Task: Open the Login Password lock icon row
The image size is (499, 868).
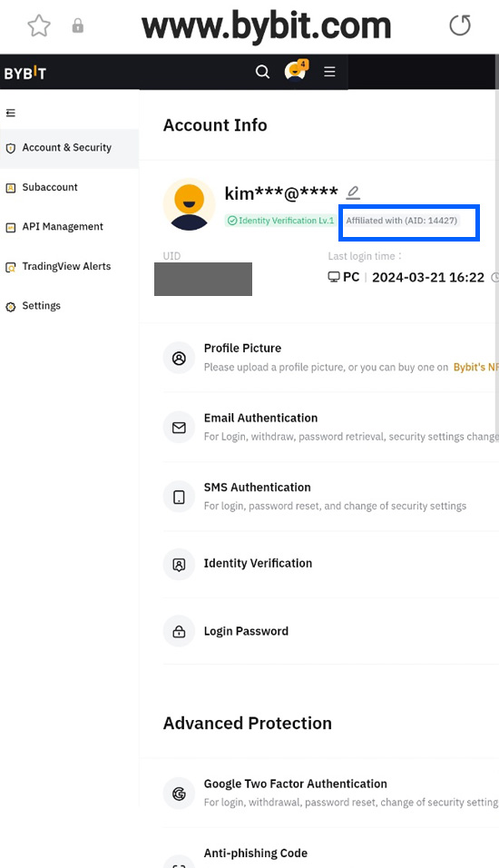Action: coord(331,631)
